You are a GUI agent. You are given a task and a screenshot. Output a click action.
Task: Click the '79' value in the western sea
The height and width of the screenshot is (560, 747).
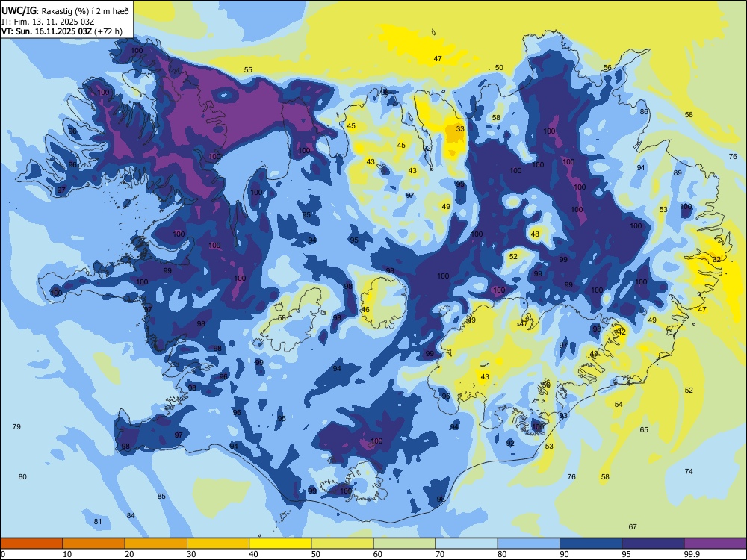[16, 426]
